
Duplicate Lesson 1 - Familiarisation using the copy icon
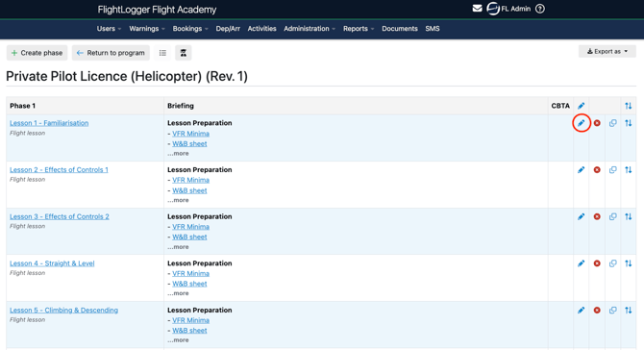(613, 123)
